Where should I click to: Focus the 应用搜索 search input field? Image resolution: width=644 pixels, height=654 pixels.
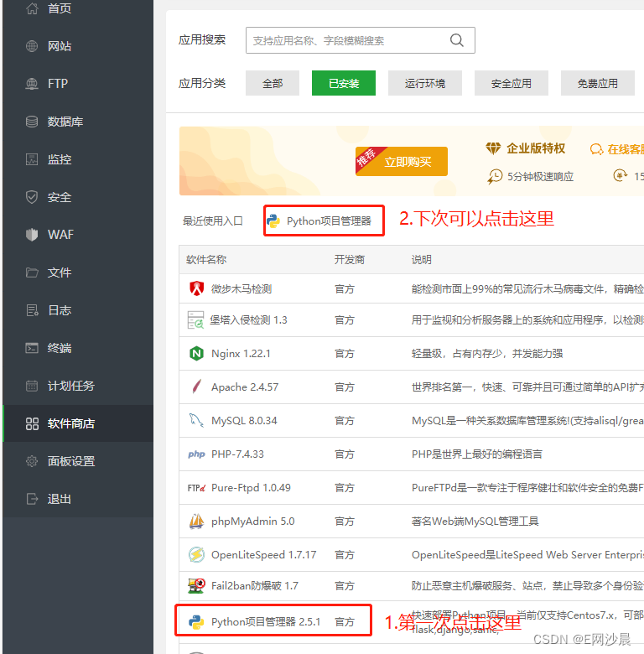(361, 40)
